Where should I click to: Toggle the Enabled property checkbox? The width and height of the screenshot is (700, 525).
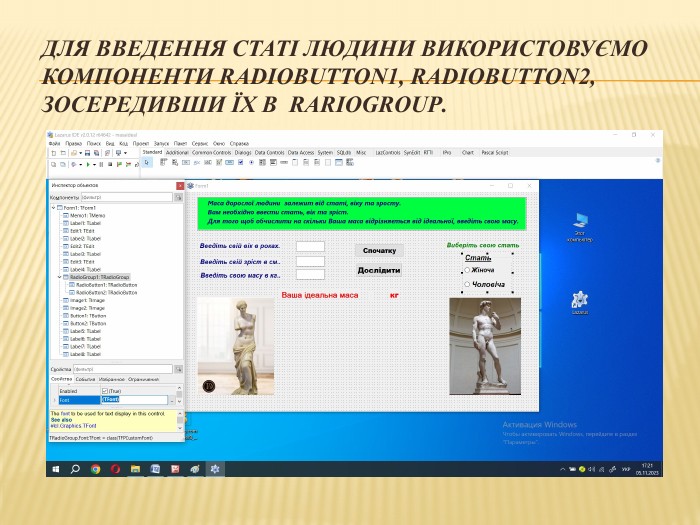pyautogui.click(x=105, y=391)
